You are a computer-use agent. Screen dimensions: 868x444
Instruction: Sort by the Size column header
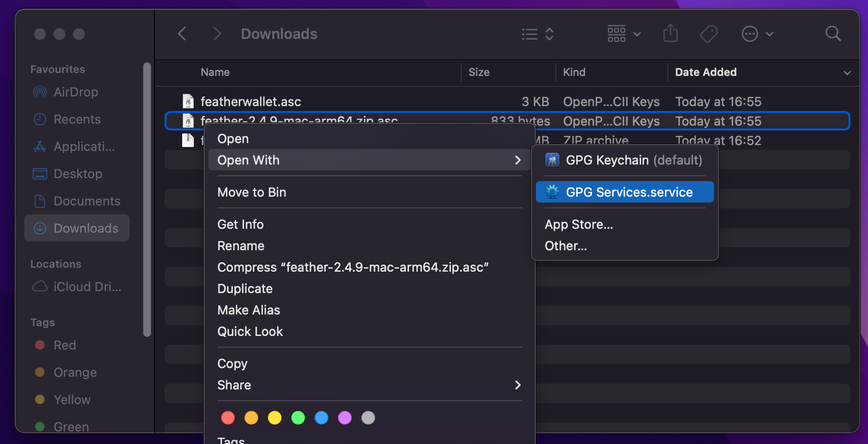[479, 72]
